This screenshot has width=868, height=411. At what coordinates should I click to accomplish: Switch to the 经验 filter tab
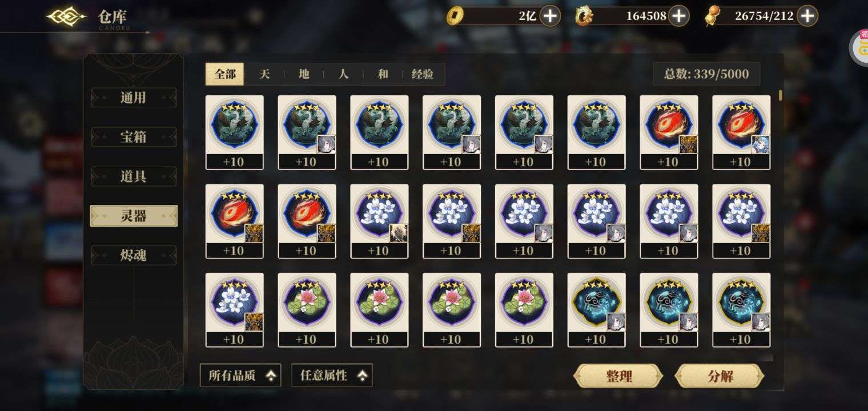point(423,74)
